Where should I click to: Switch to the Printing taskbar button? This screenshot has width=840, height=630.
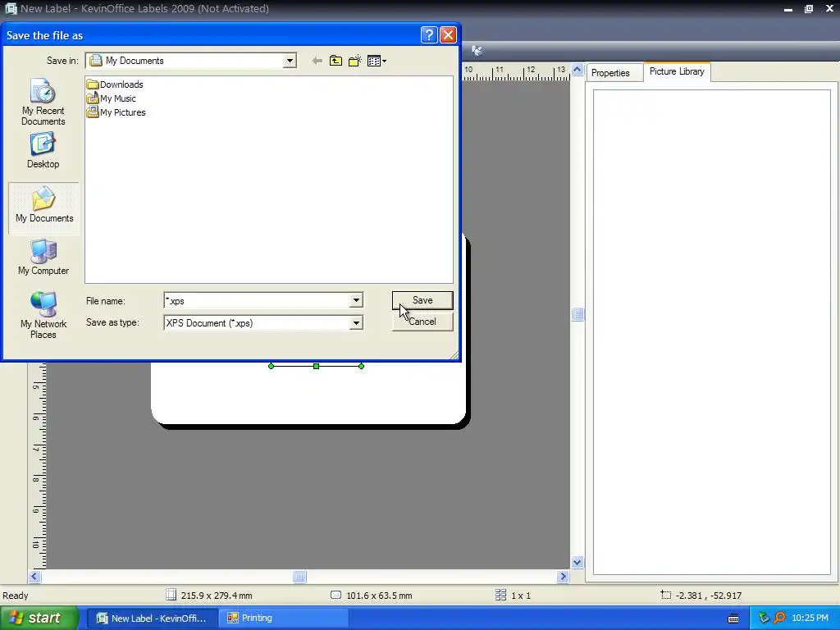[283, 619]
